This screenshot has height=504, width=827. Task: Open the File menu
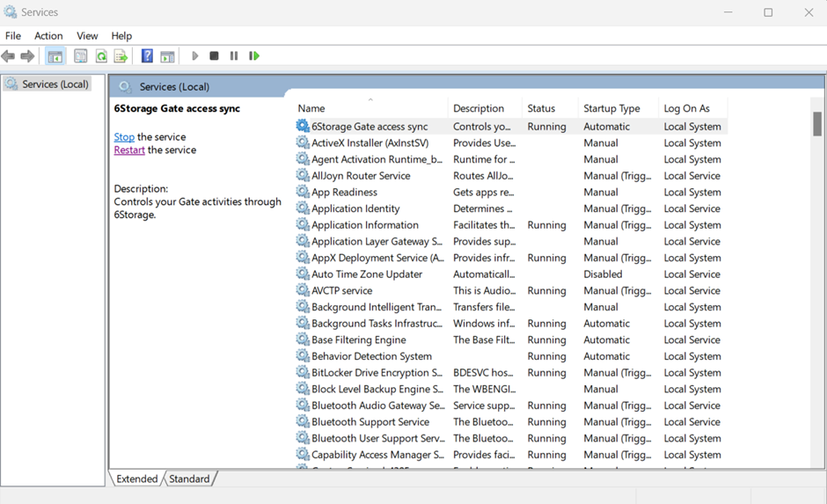tap(13, 36)
